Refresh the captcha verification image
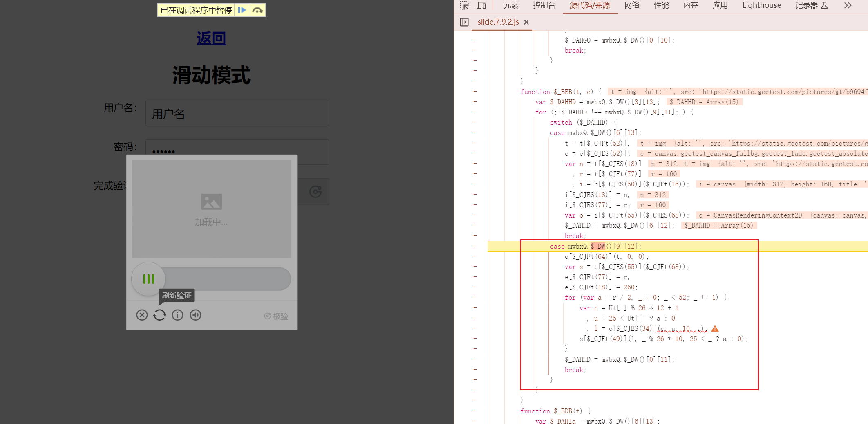The height and width of the screenshot is (424, 868). point(159,315)
